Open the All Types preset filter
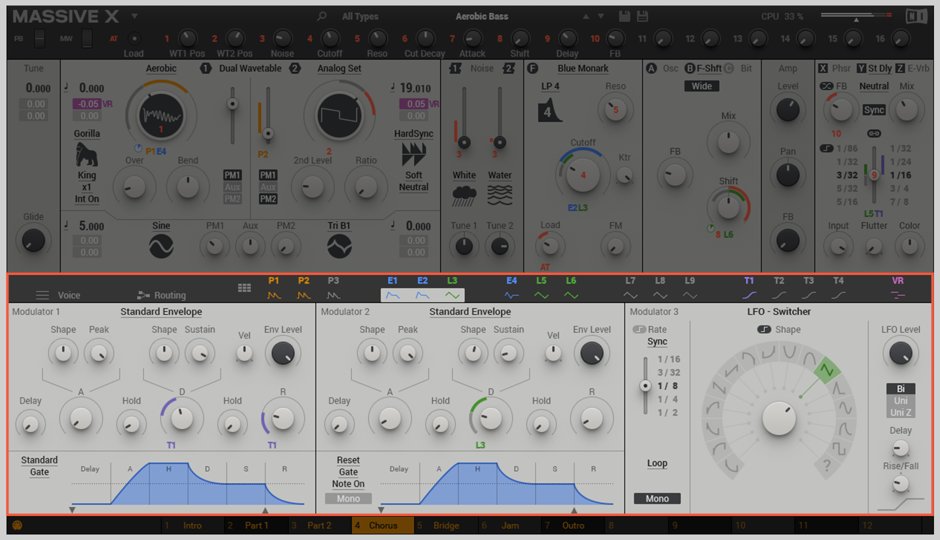The image size is (940, 540). tap(360, 16)
